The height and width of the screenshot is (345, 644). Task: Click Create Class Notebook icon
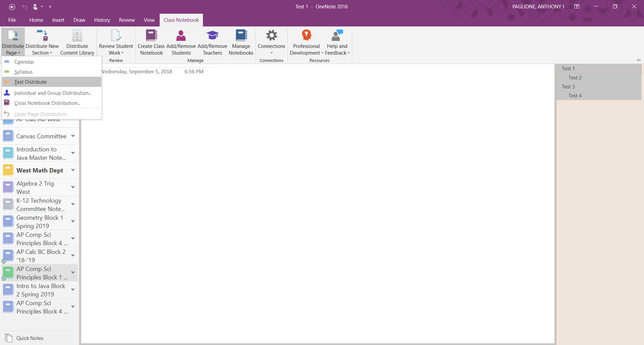point(151,35)
